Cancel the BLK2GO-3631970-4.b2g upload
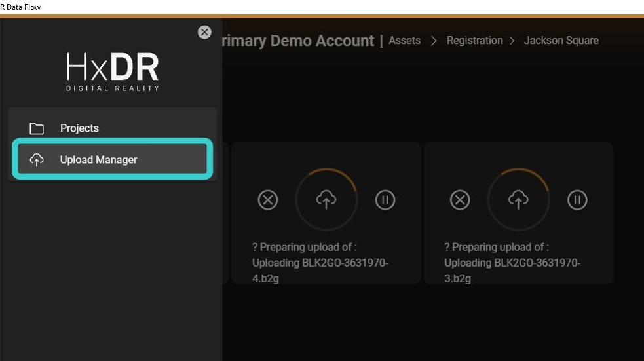The image size is (644, 361). tap(268, 200)
